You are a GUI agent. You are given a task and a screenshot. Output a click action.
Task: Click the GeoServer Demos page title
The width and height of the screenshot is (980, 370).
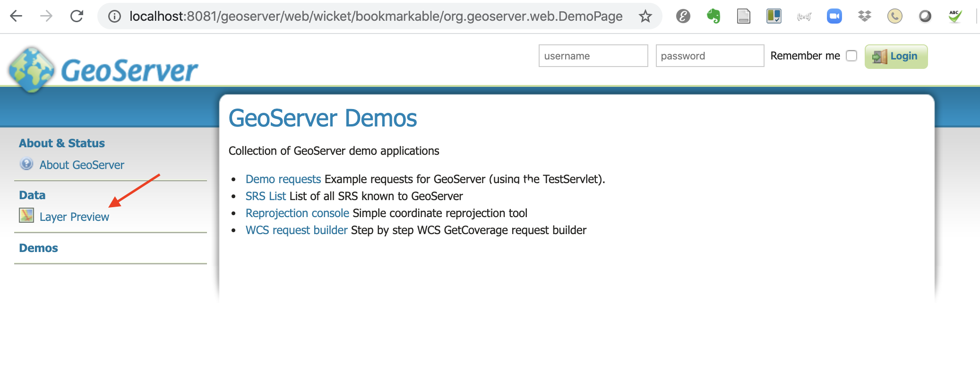coord(323,118)
